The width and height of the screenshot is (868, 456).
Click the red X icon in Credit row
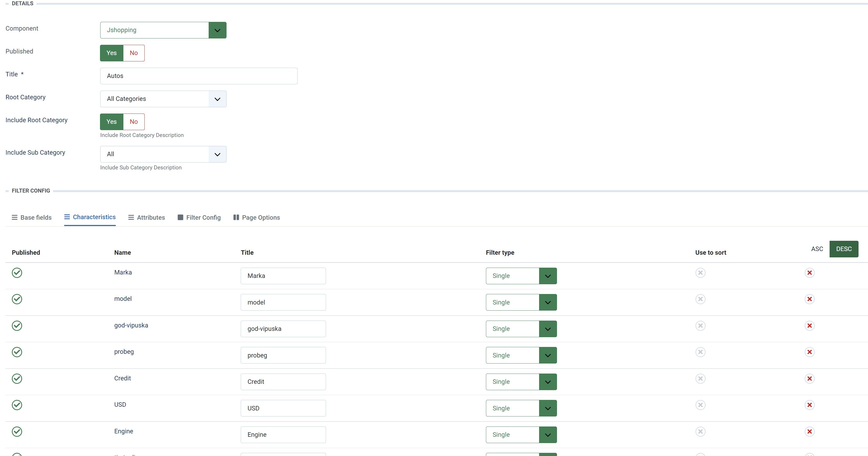(809, 379)
